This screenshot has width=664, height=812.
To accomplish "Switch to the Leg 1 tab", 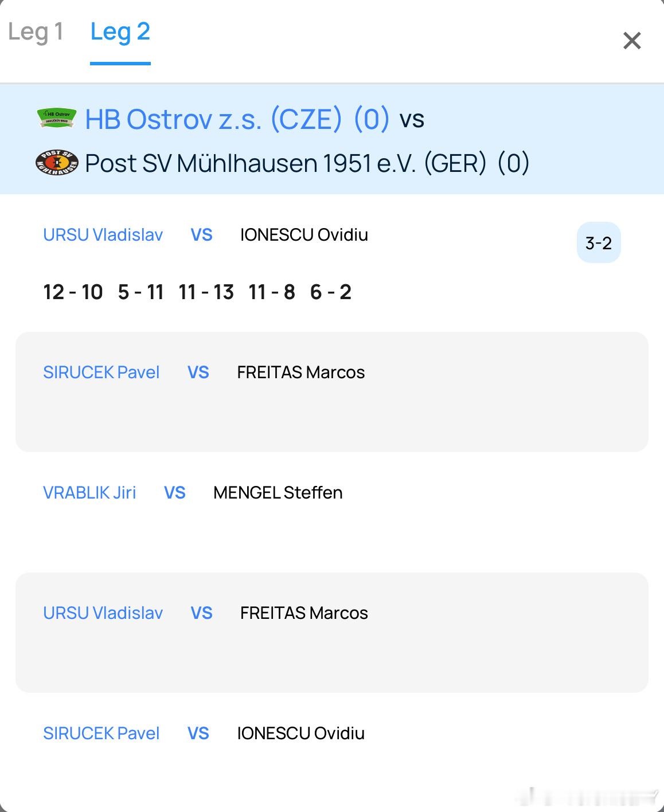I will click(36, 32).
